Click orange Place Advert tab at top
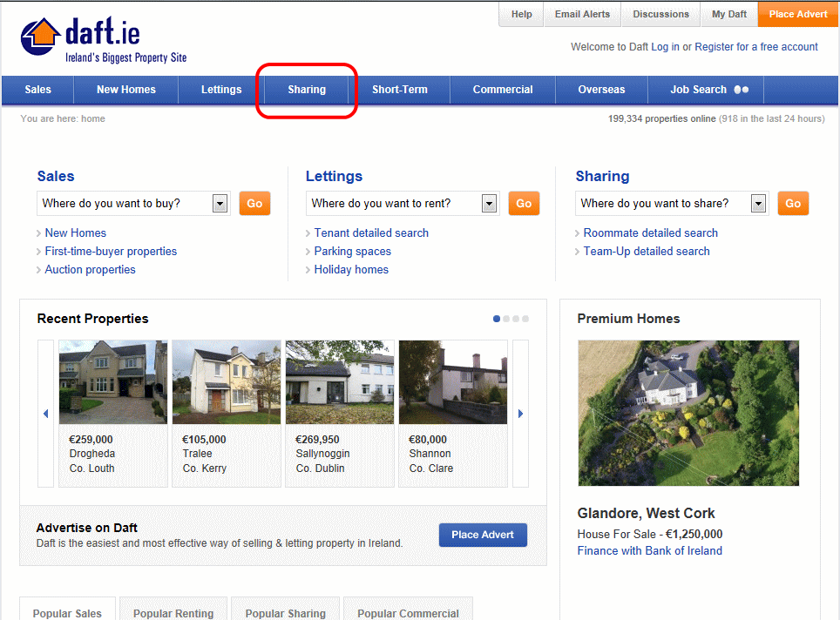This screenshot has height=620, width=840. point(798,15)
